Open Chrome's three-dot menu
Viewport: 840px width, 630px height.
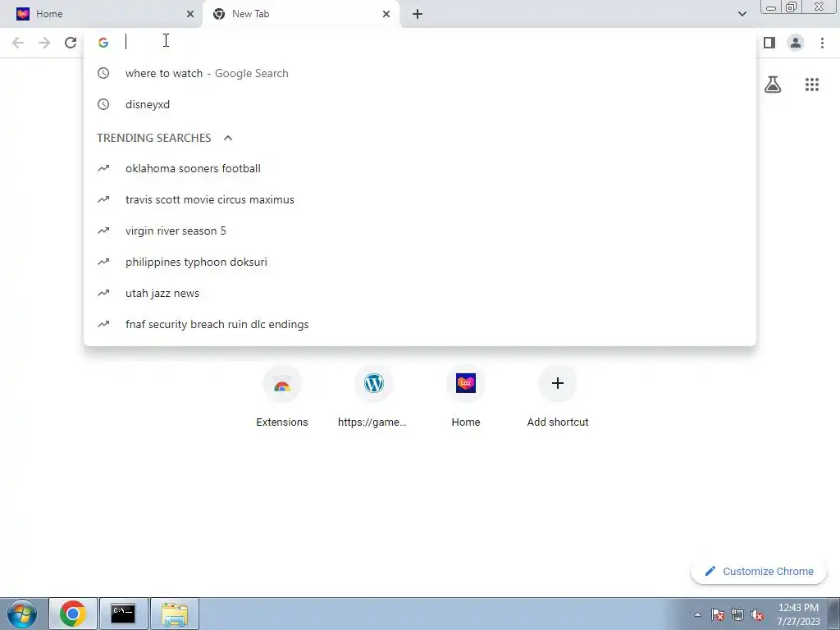(822, 43)
